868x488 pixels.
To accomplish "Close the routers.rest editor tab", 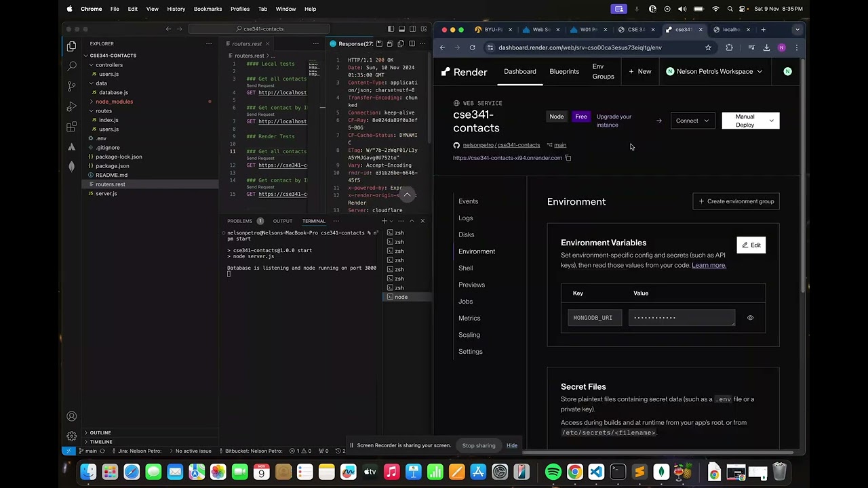I will point(267,43).
